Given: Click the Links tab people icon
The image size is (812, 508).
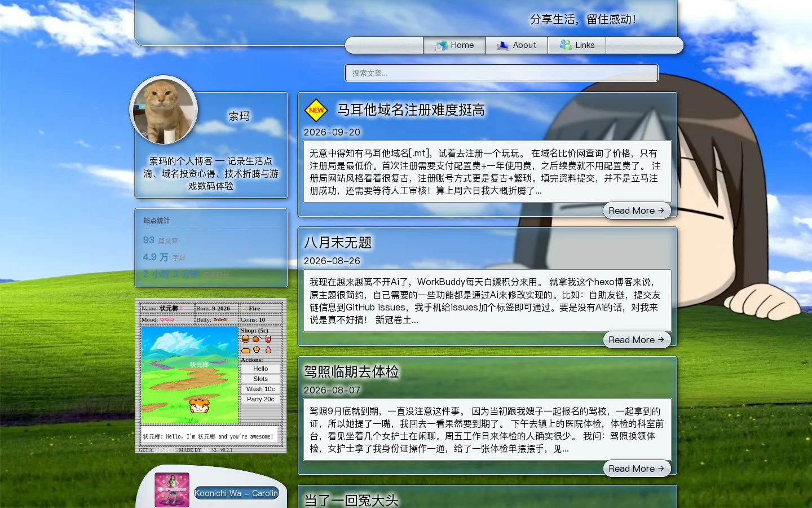Looking at the screenshot, I should [565, 45].
